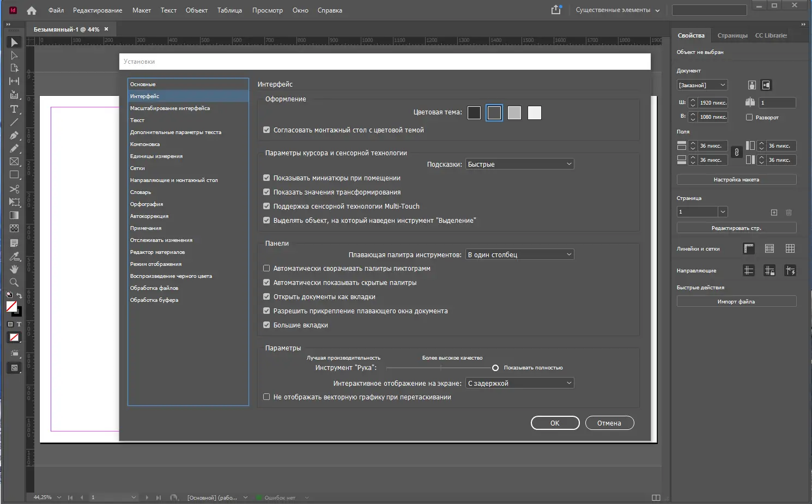Click the Home icon in top bar
The width and height of the screenshot is (812, 504).
tap(32, 10)
